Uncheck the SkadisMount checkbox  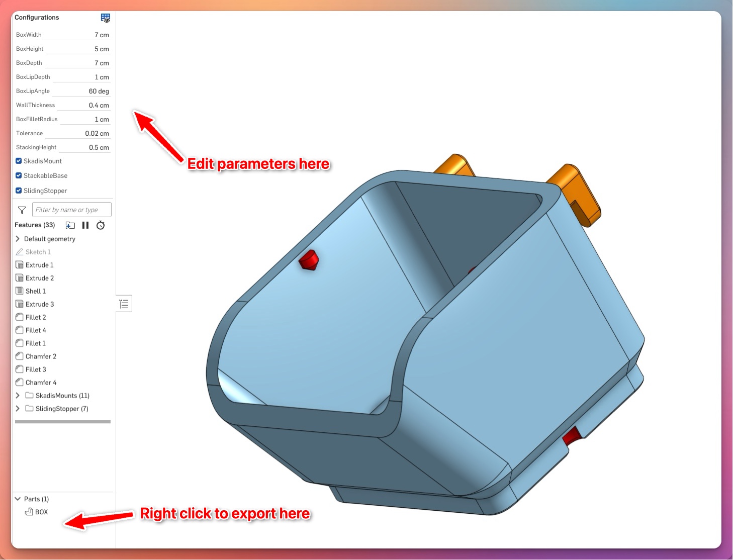point(19,161)
